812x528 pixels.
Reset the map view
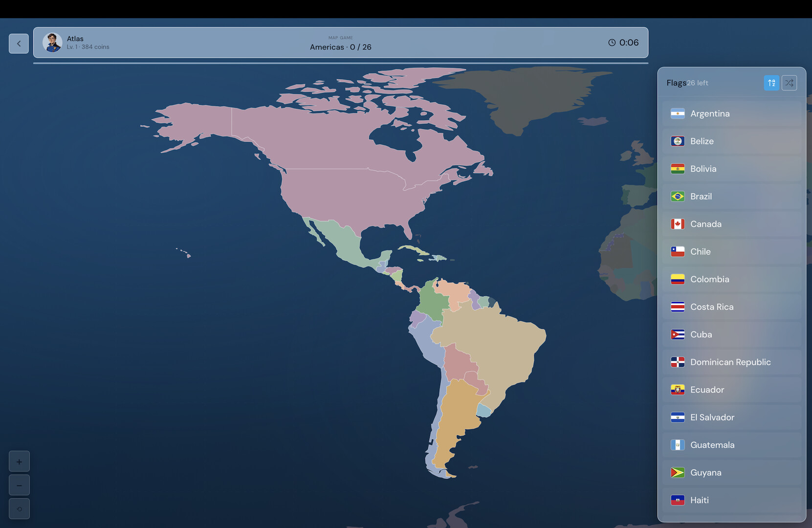coord(19,509)
